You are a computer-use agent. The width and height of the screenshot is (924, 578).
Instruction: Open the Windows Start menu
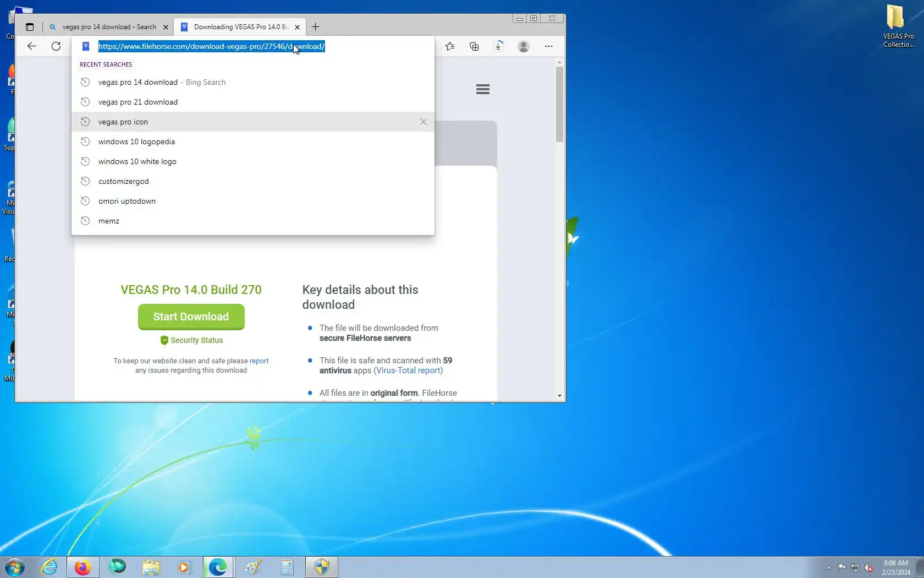(14, 567)
